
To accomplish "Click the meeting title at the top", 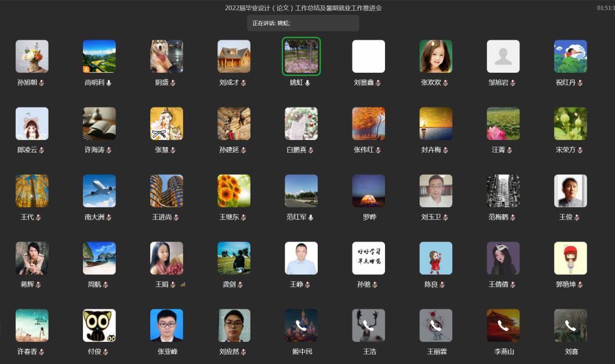I will click(x=303, y=8).
